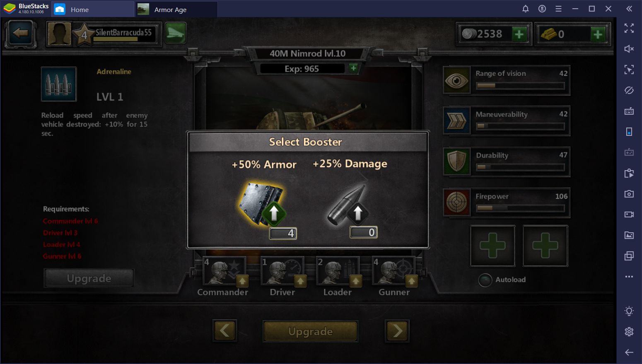
Task: Add silver coins with plus button
Action: (x=519, y=34)
